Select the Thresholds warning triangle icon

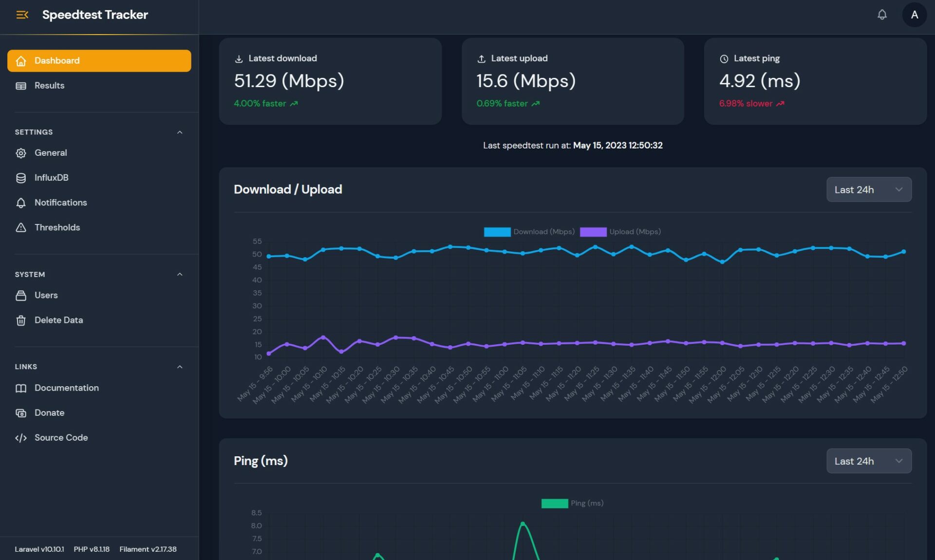[21, 227]
